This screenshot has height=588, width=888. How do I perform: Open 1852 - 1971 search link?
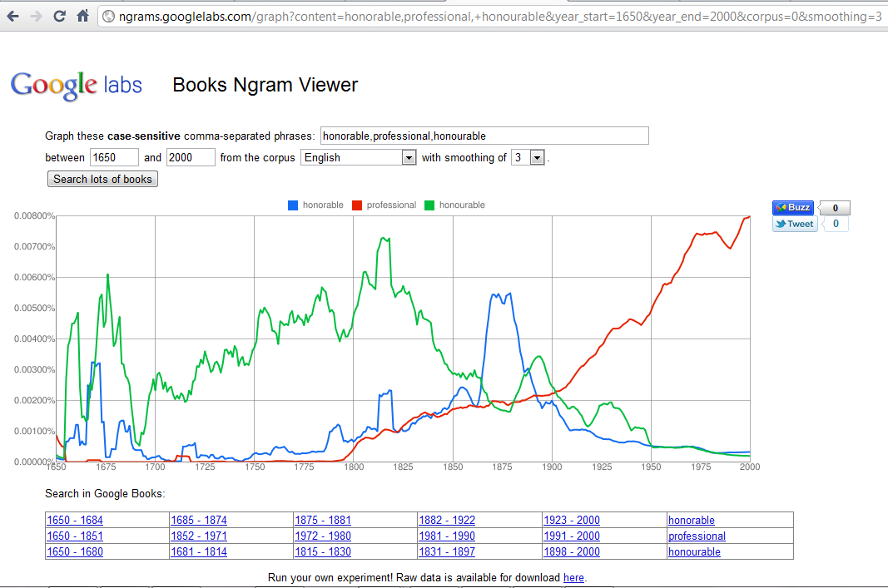pos(199,536)
